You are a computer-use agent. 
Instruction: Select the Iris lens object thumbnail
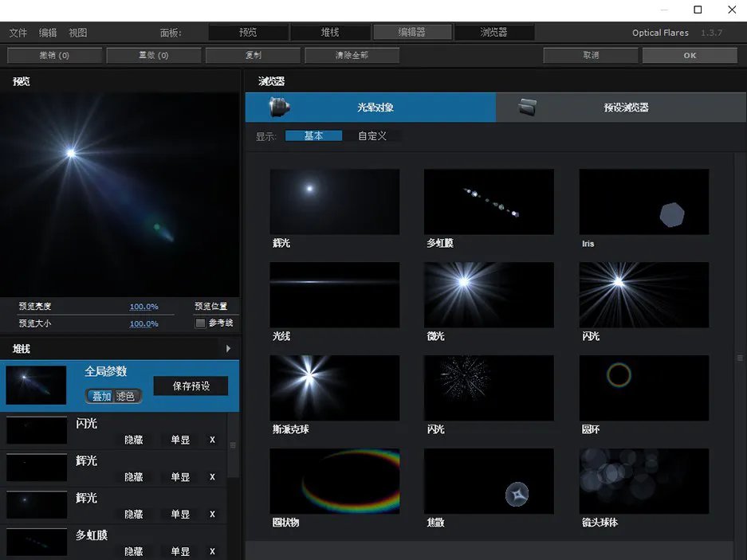[643, 202]
